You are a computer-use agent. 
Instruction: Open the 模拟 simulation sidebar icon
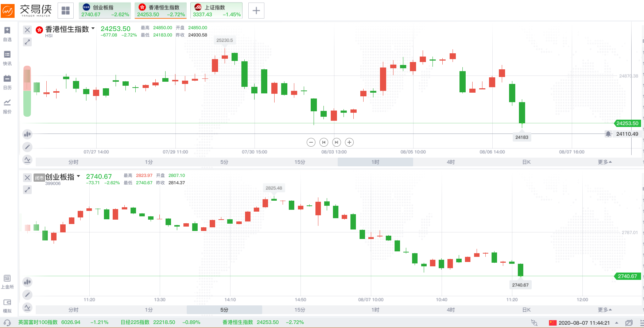tap(7, 306)
